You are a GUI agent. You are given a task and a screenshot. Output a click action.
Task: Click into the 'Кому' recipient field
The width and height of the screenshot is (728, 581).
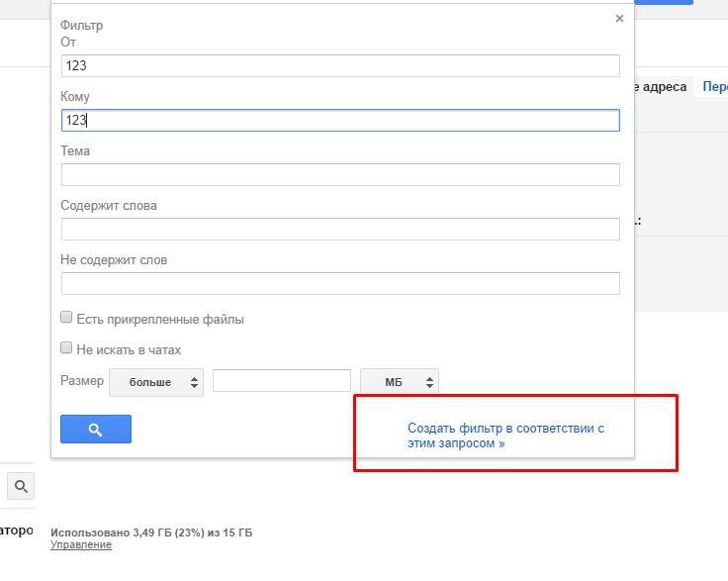tap(340, 121)
